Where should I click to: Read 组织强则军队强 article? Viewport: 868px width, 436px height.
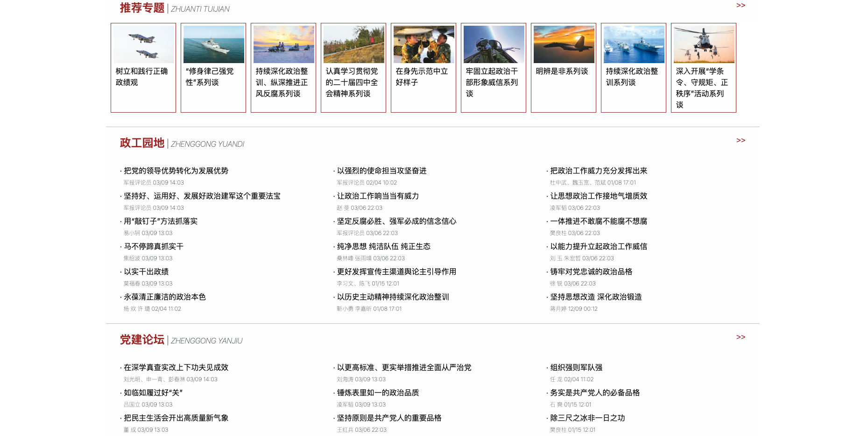[576, 368]
